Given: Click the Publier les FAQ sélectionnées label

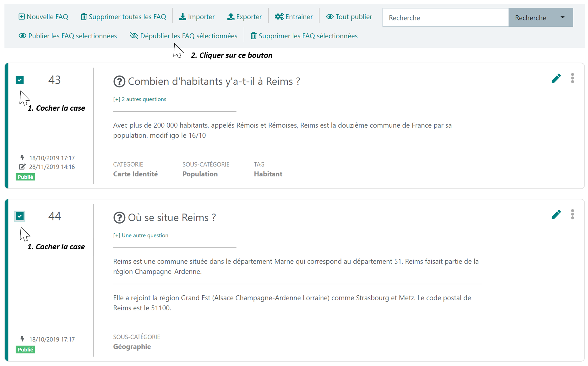Looking at the screenshot, I should coord(73,36).
